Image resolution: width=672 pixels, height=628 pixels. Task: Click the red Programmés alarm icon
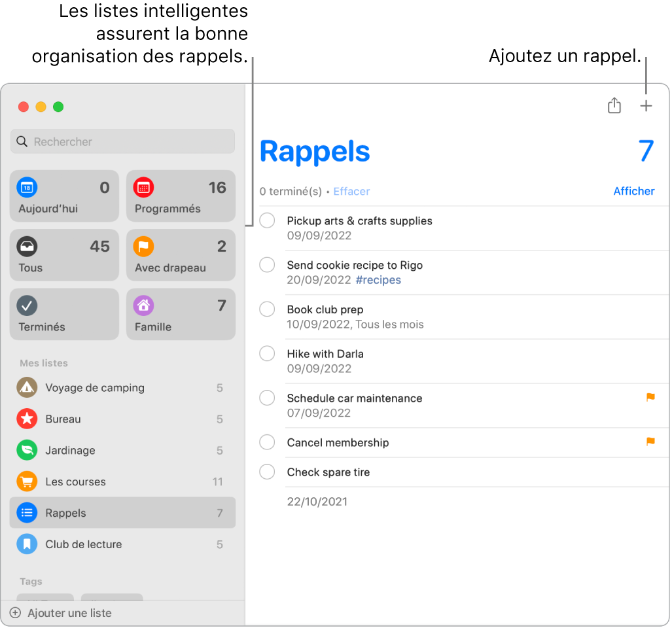pos(143,188)
